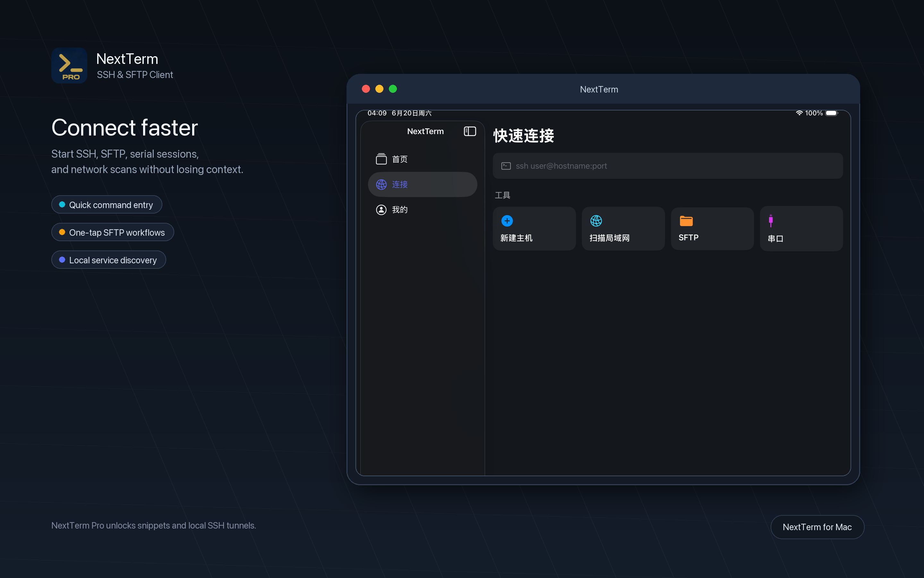This screenshot has height=578, width=924.
Task: Open the 首页 tab in the sidebar
Action: (422, 159)
